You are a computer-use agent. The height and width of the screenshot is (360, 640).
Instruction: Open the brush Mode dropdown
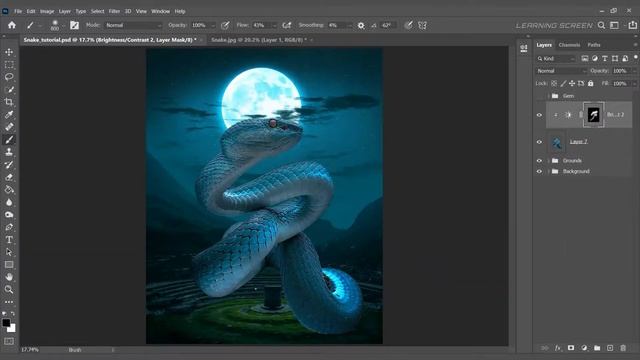(133, 25)
